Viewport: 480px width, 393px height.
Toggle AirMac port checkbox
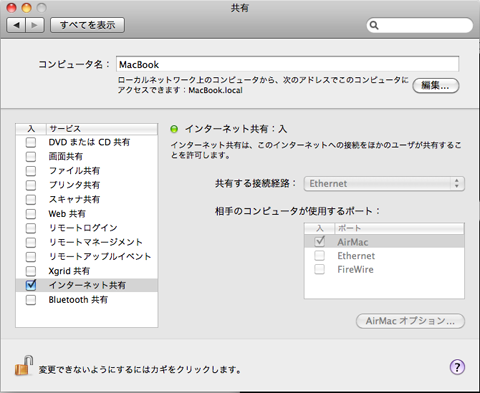pos(320,241)
